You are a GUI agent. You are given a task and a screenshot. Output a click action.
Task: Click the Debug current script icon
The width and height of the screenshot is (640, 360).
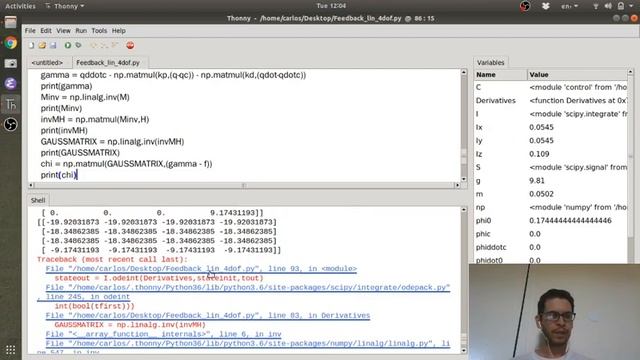pos(78,45)
